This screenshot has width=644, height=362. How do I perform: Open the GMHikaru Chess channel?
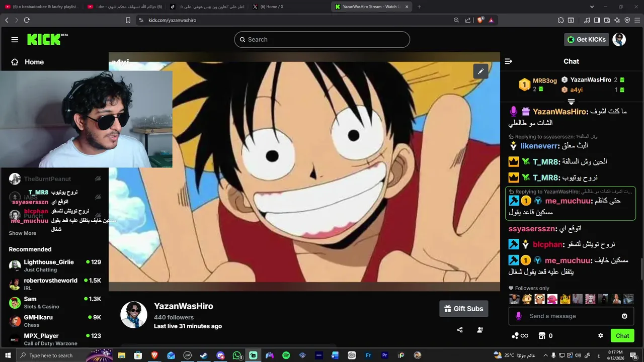pyautogui.click(x=54, y=321)
